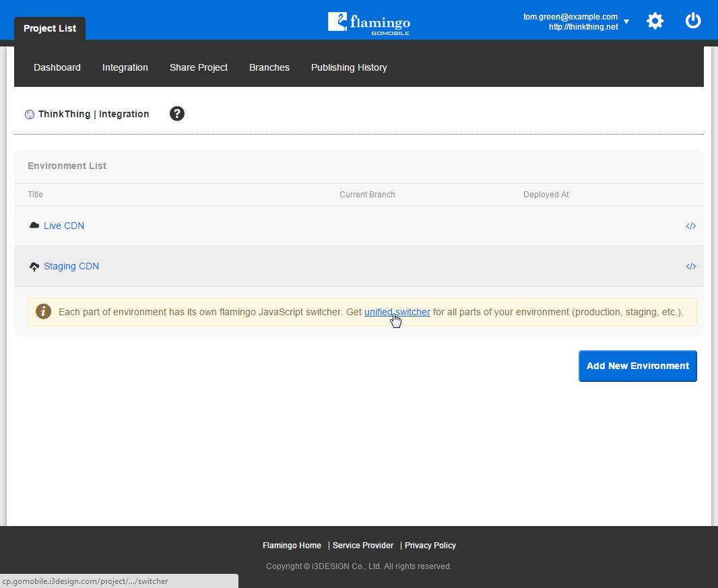Click the power logout icon
This screenshot has width=718, height=588.
[x=693, y=21]
